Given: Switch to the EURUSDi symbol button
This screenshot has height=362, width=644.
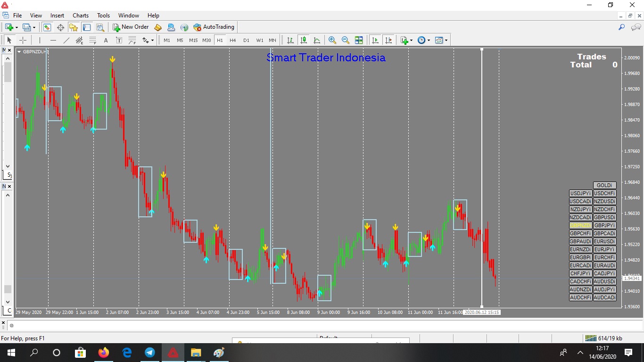Looking at the screenshot, I should coord(604,241).
